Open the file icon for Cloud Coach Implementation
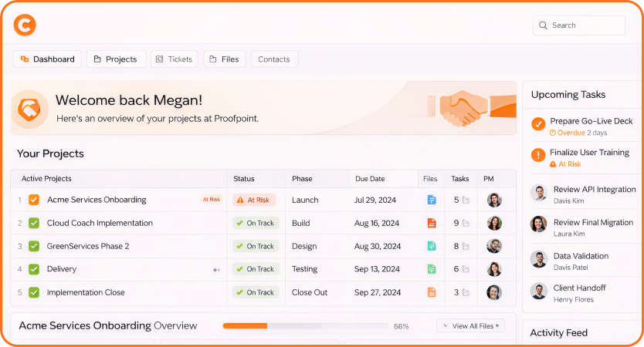Viewport: 644px width, 347px height. pyautogui.click(x=432, y=223)
